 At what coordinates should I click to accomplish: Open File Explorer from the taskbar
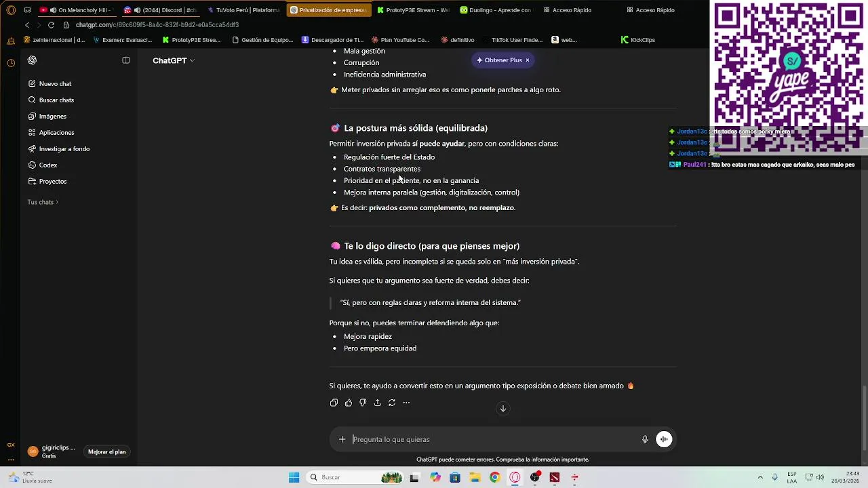click(475, 477)
